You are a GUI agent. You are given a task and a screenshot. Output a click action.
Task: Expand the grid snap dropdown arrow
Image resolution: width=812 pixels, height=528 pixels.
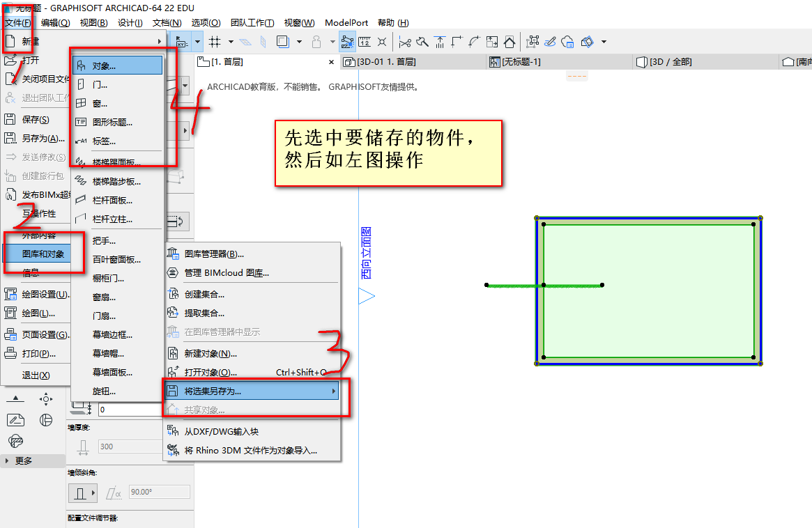tap(231, 42)
